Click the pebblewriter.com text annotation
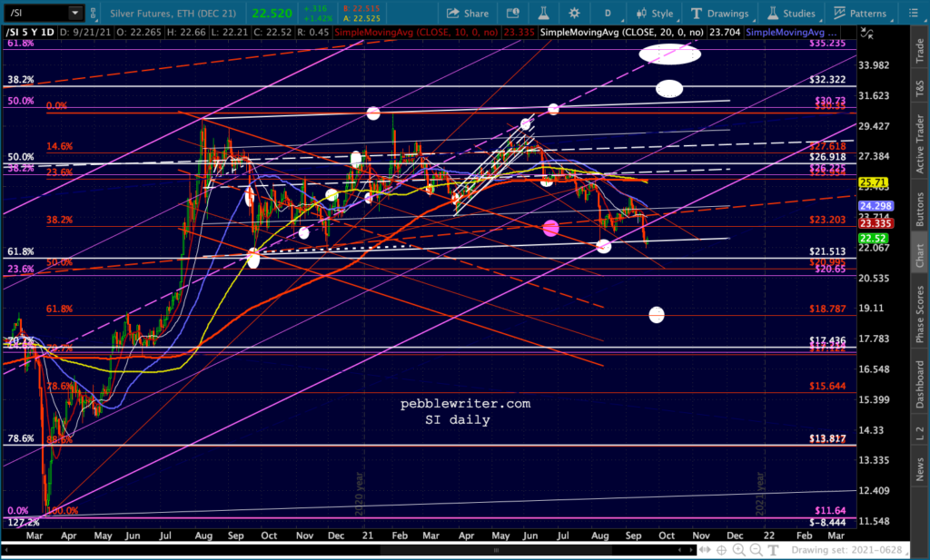The width and height of the screenshot is (930, 560). (x=466, y=404)
